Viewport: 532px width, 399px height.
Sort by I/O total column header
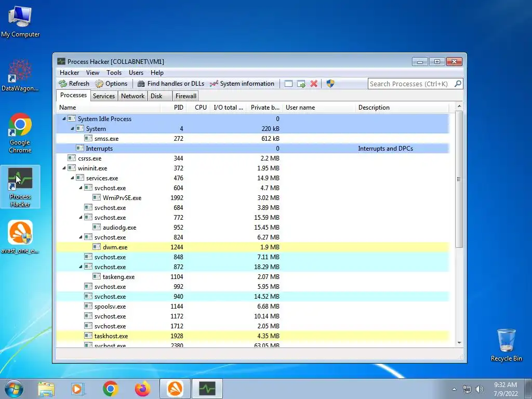coord(228,108)
